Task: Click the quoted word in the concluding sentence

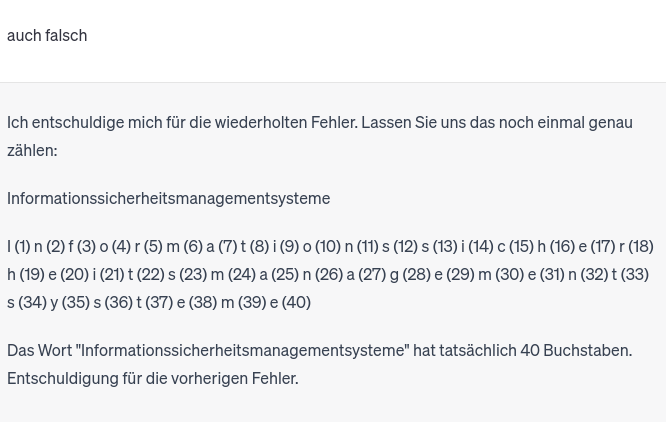Action: pos(242,350)
